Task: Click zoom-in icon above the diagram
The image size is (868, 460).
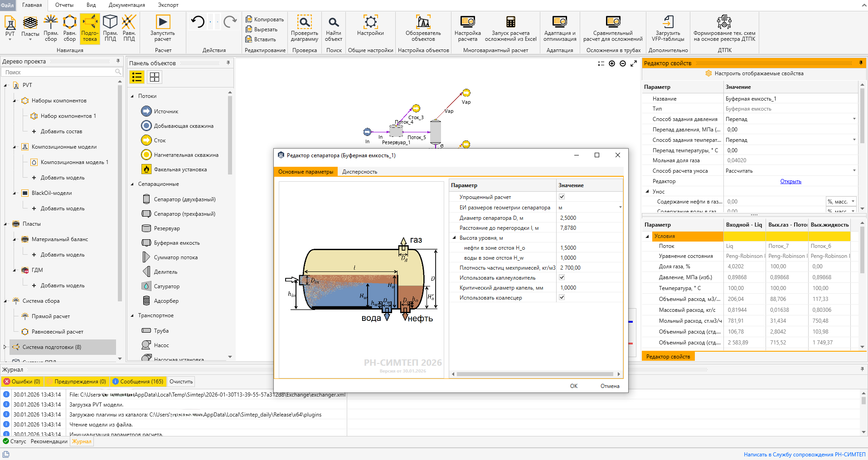Action: [612, 63]
